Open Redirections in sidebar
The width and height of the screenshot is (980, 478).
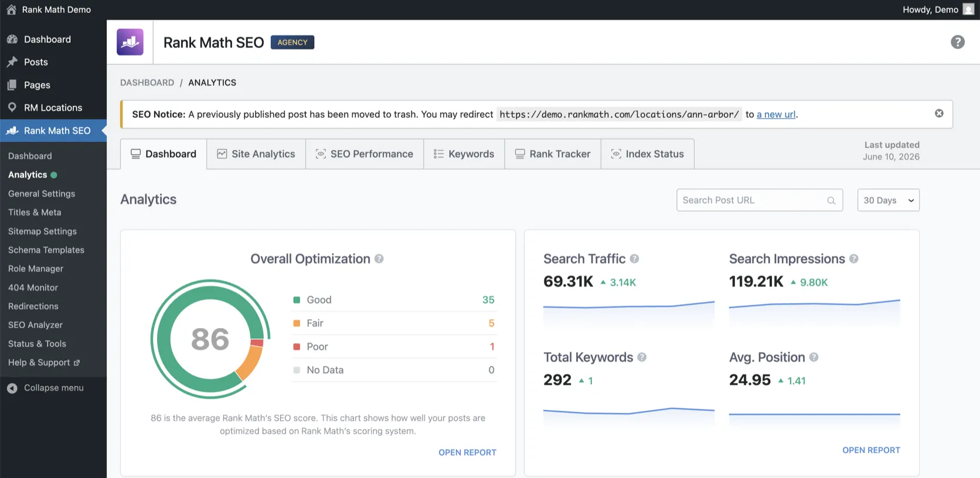click(x=33, y=306)
